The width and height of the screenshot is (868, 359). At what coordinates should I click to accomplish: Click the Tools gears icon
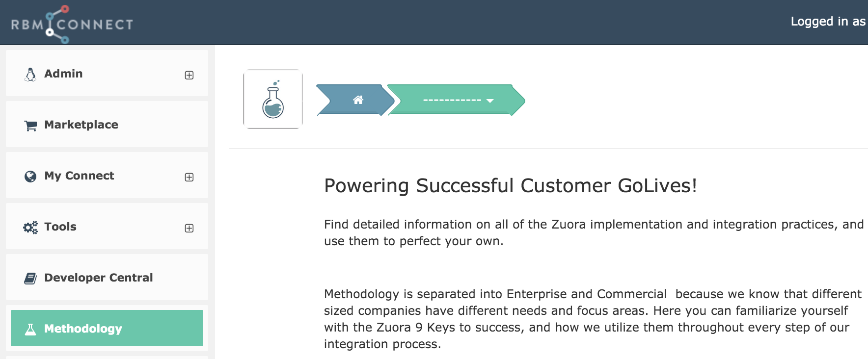[x=30, y=228]
